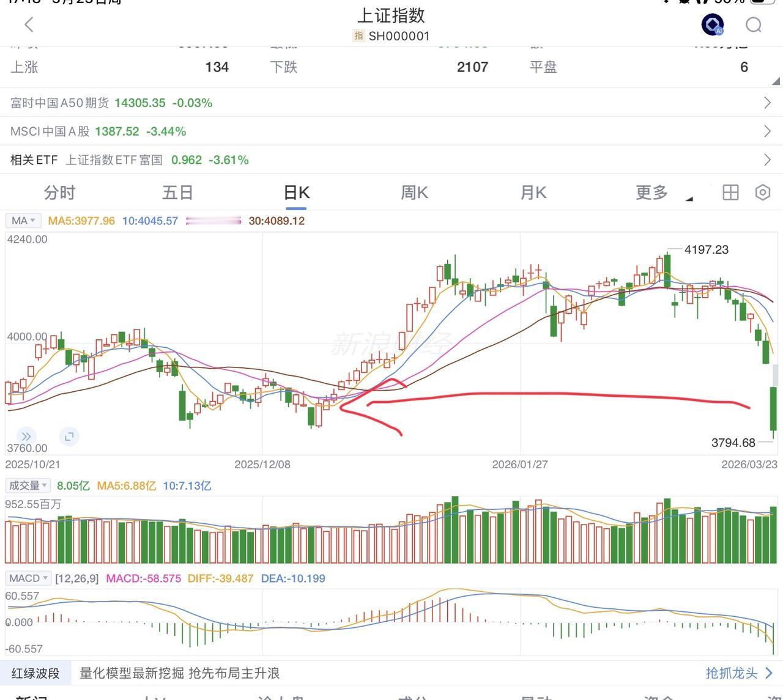Viewport: 783px width, 700px height.
Task: Expand the 相关ETF row chevron
Action: [768, 160]
